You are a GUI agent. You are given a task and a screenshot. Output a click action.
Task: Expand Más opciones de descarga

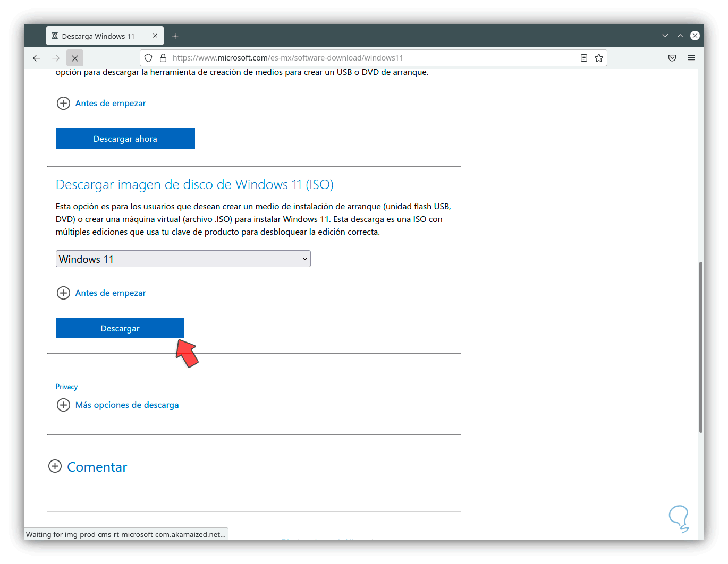coord(117,405)
